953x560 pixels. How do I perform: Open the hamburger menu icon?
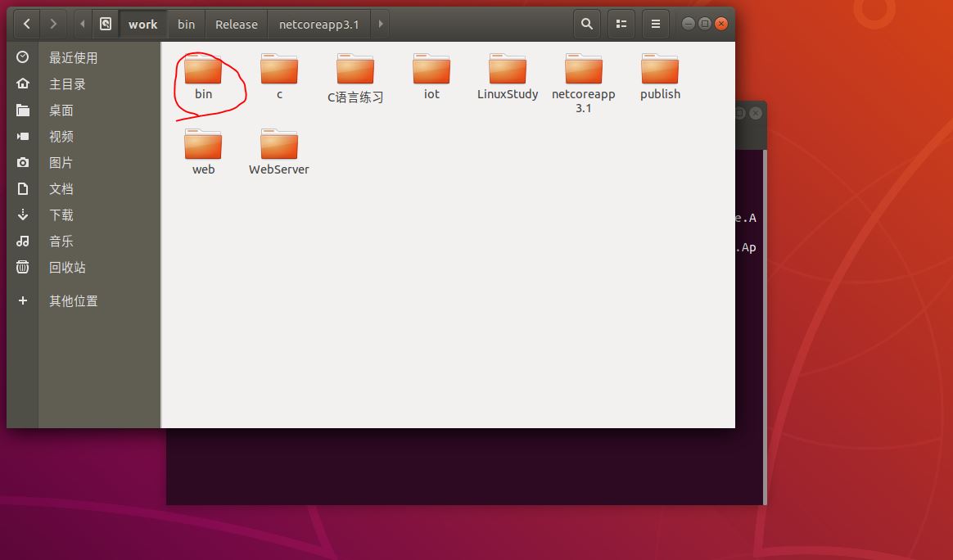coord(655,24)
